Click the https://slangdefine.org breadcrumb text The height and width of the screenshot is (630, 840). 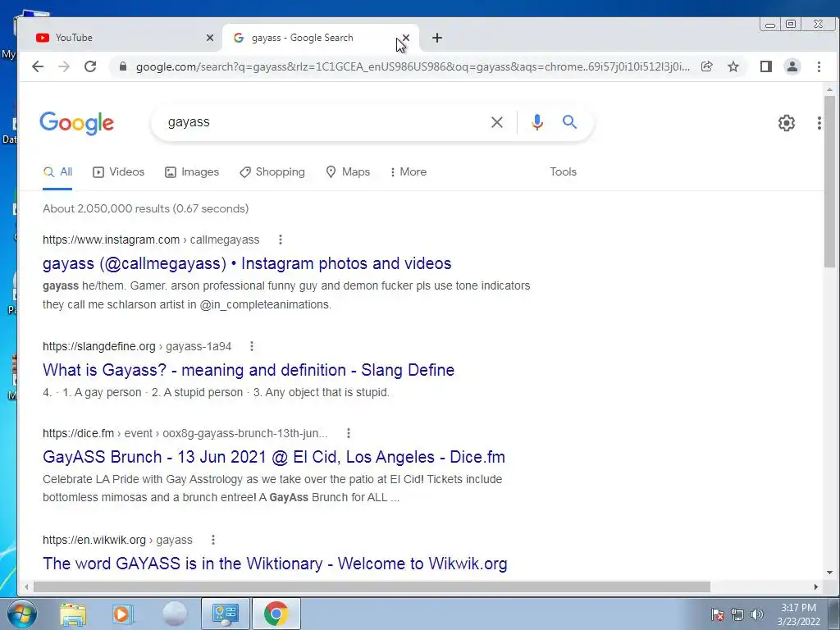coord(99,346)
